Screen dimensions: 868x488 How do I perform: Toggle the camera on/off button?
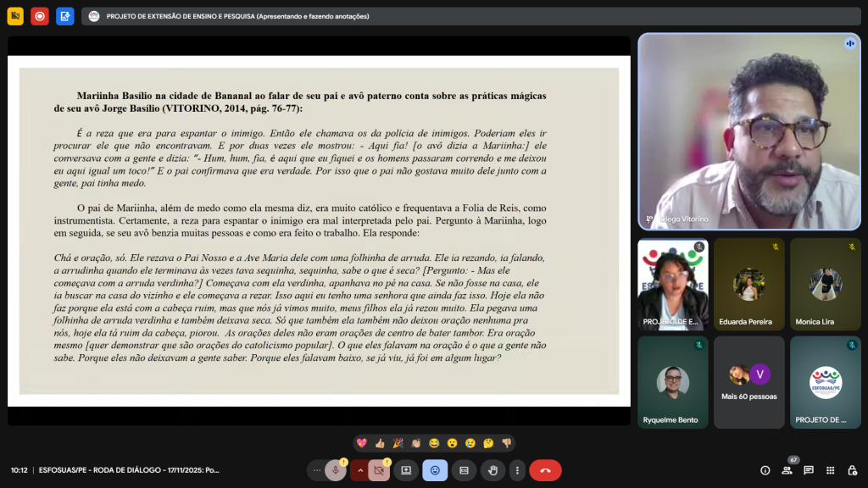[378, 470]
